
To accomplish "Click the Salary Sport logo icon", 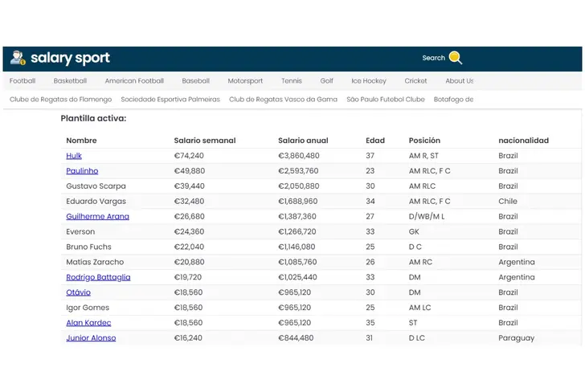I will (18, 58).
